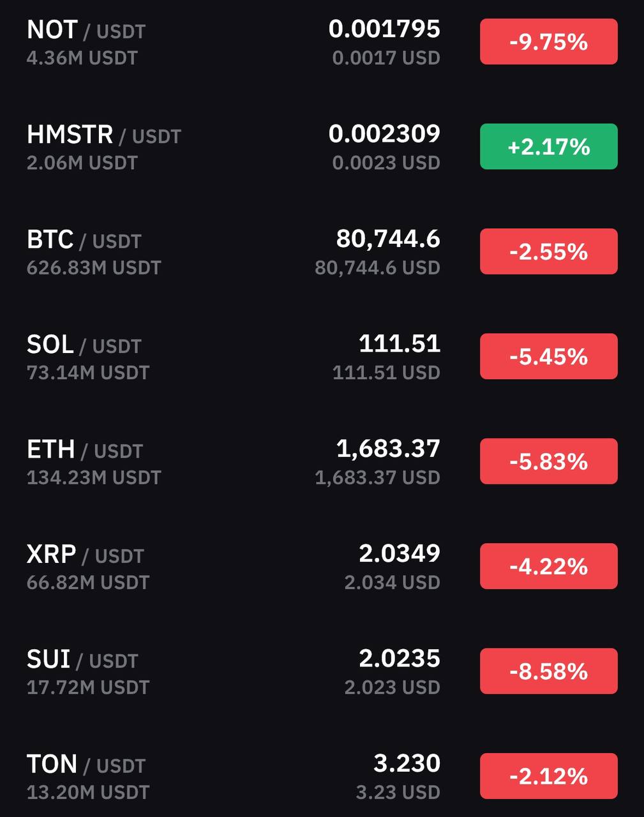Viewport: 644px width, 817px height.
Task: Tap the -2.55% change badge for BTC
Action: click(548, 251)
